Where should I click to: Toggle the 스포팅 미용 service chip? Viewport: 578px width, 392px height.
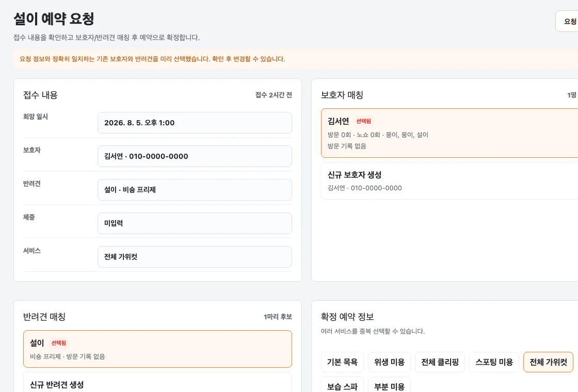click(x=494, y=362)
